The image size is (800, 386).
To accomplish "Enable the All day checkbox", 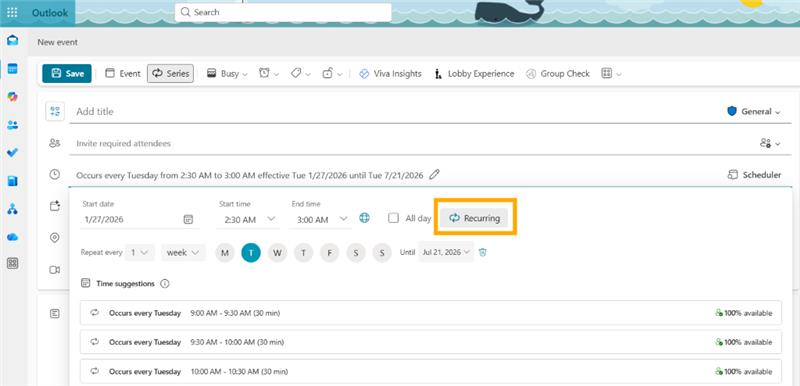I will 393,218.
